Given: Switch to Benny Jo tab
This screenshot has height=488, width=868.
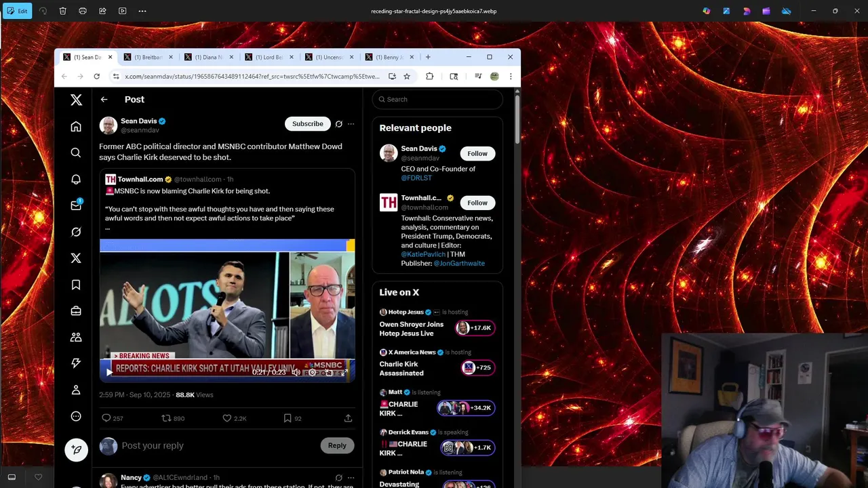Looking at the screenshot, I should point(389,57).
